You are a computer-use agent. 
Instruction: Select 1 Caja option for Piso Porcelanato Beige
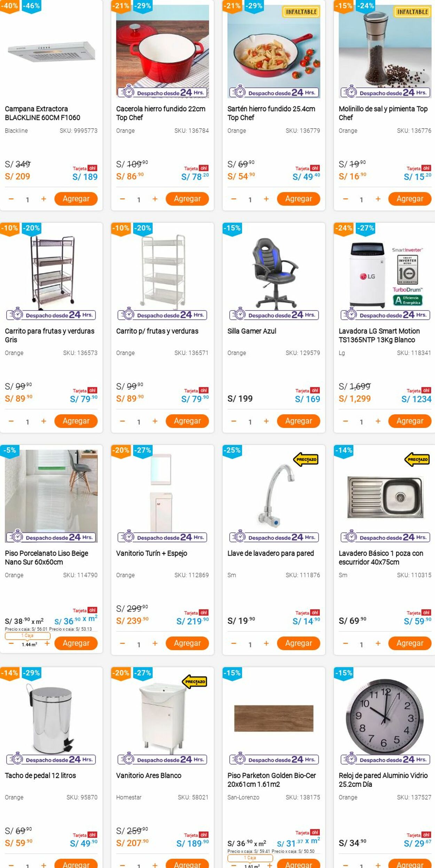(27, 635)
